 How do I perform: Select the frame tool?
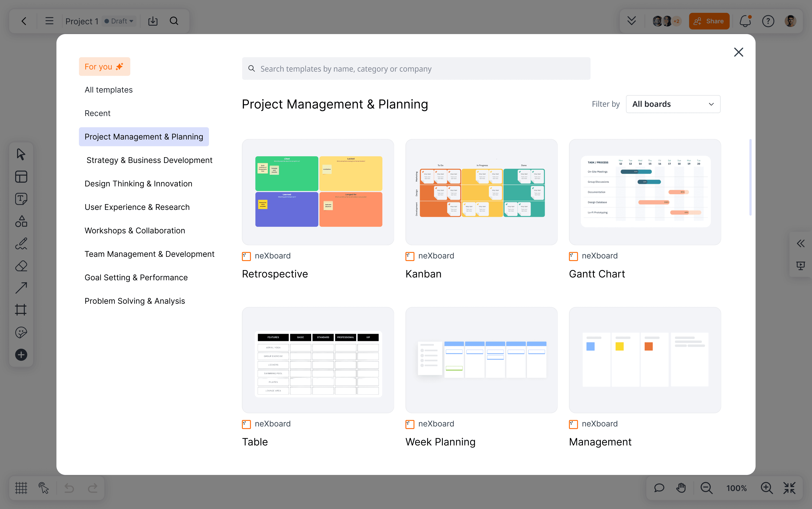[21, 310]
